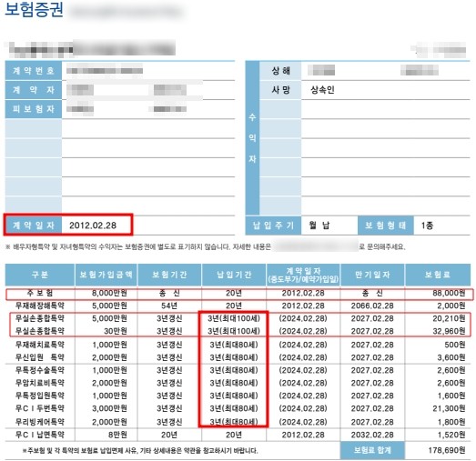This screenshot has width=476, height=461.
Task: Click the 보험형태 label cell
Action: click(386, 225)
